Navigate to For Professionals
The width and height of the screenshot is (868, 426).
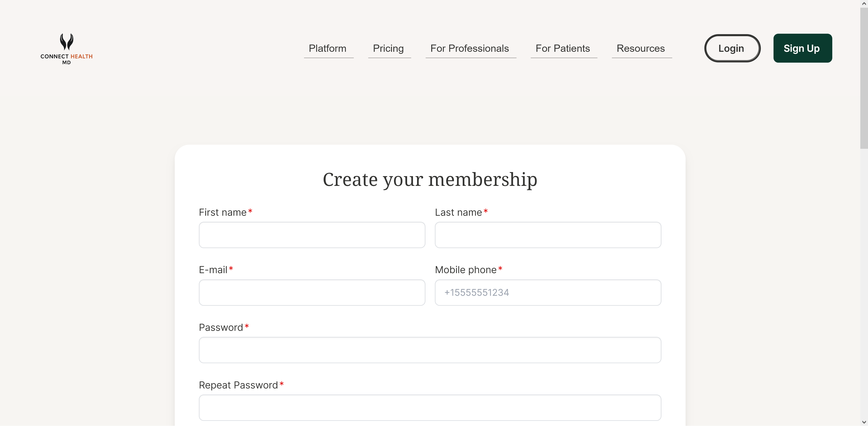coord(469,49)
